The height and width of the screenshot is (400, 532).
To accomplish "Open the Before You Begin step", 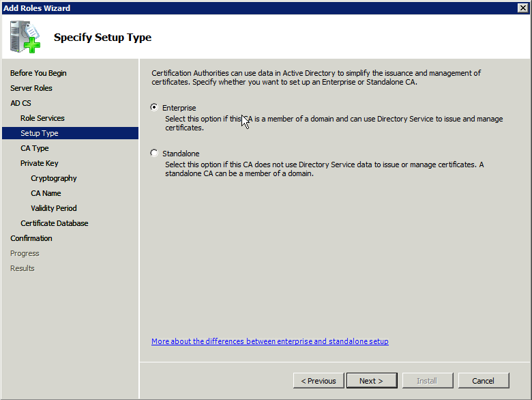I will click(38, 73).
